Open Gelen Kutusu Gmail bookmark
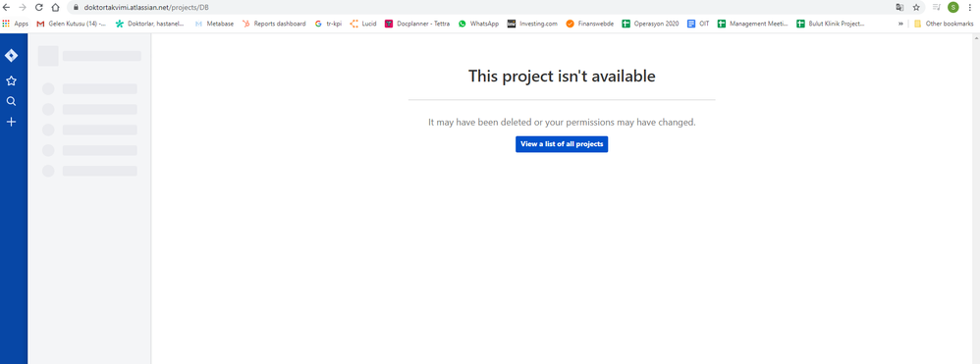 pyautogui.click(x=72, y=24)
